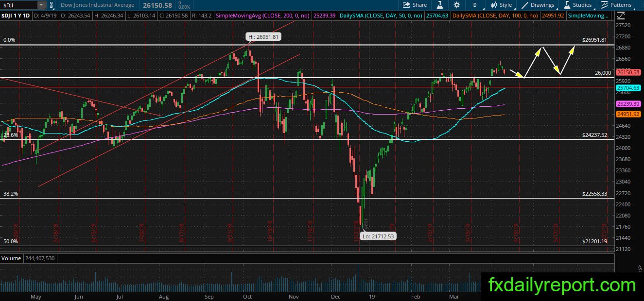Click the 244,407,530 volume value
Screen dimensions: 644x301
39,258
